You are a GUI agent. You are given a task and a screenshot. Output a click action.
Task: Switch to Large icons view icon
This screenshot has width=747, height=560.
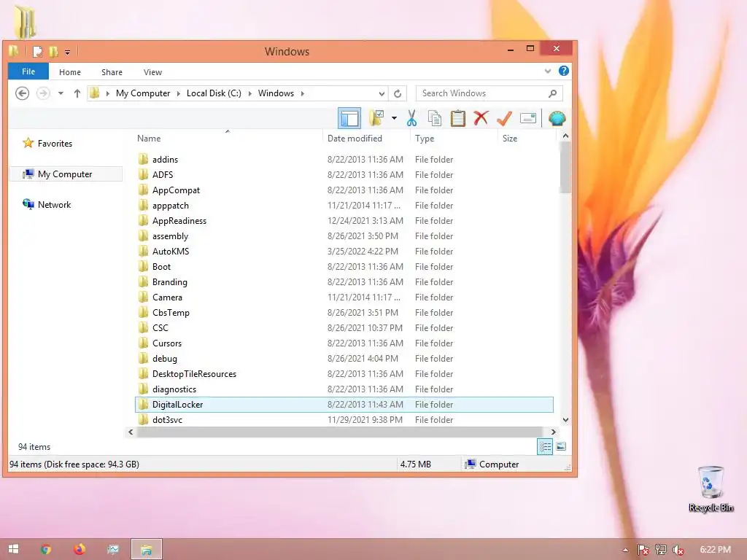tap(561, 447)
